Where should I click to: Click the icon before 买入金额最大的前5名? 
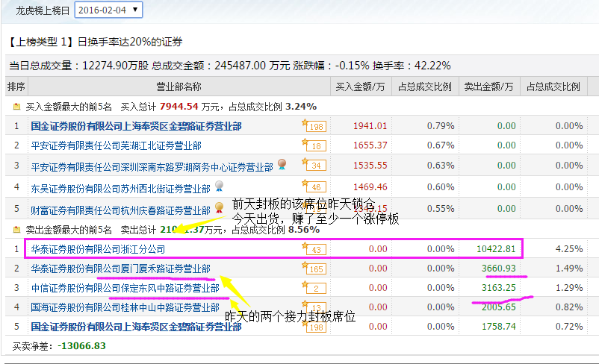pyautogui.click(x=16, y=107)
